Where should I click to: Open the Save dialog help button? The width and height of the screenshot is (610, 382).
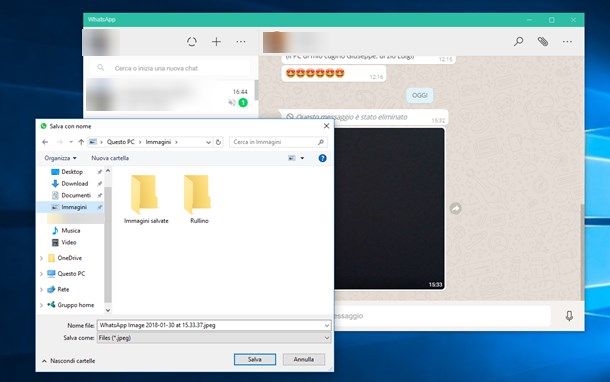322,158
